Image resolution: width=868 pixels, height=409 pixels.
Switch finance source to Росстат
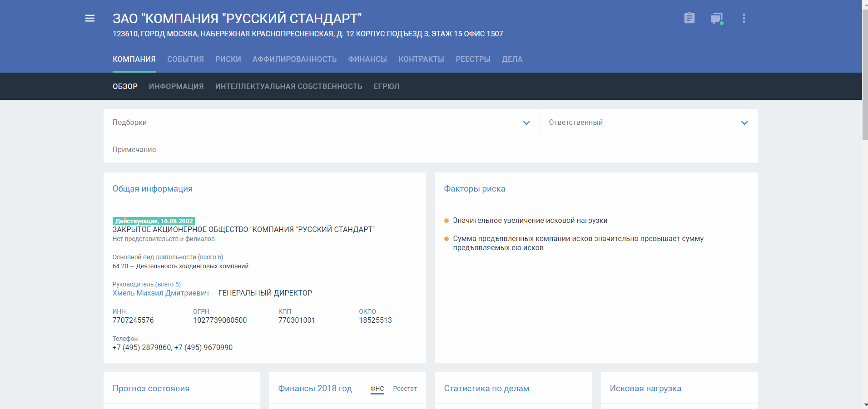click(405, 389)
